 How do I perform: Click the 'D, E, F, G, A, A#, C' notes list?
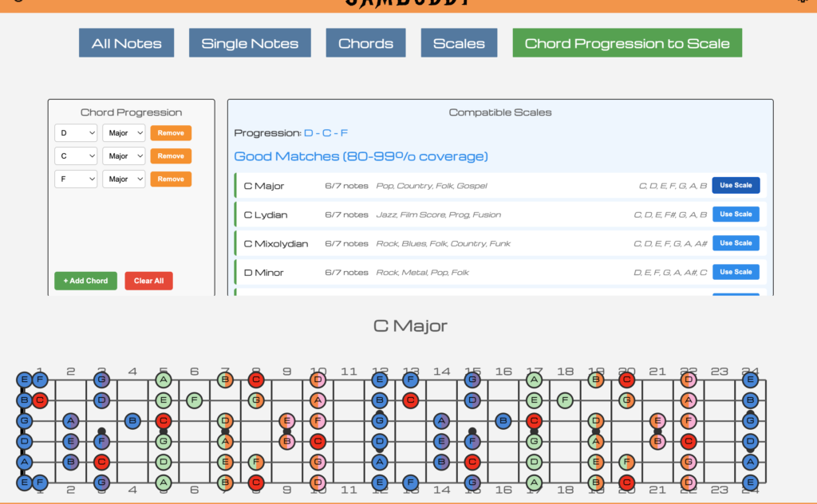coord(670,272)
